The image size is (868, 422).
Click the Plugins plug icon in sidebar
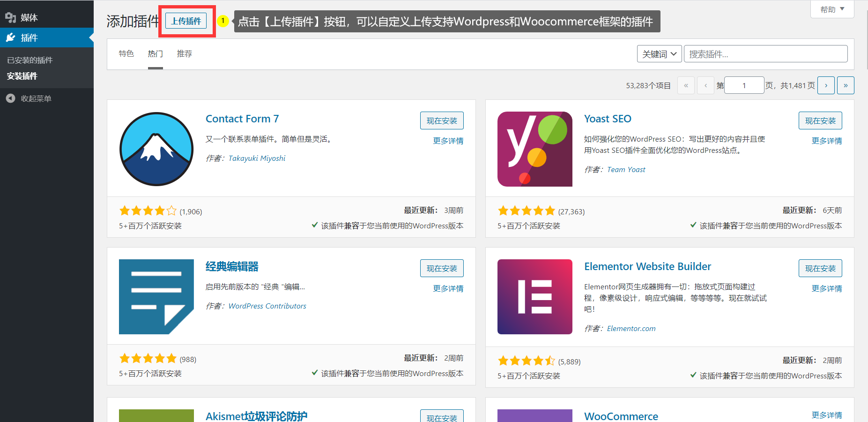coord(11,38)
